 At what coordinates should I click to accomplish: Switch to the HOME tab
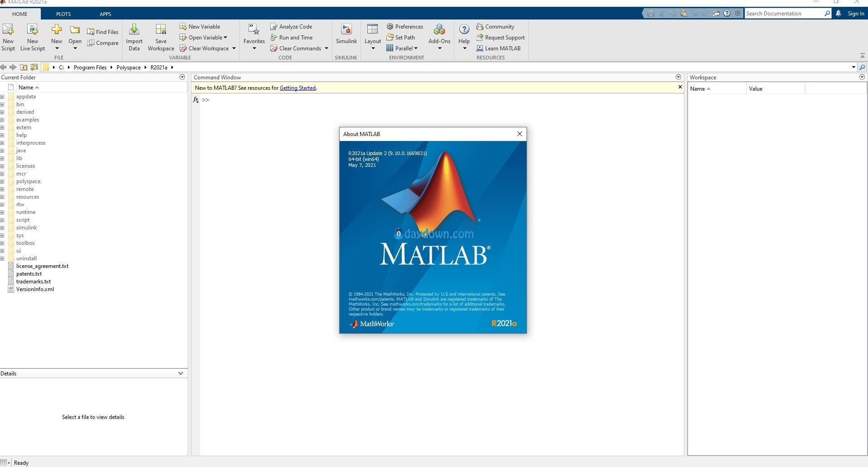coord(20,14)
